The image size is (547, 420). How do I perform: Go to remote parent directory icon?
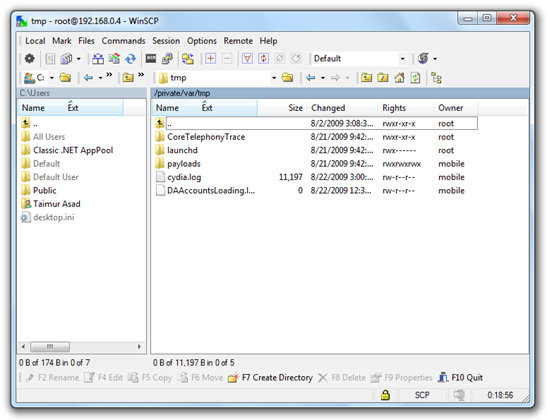click(366, 77)
